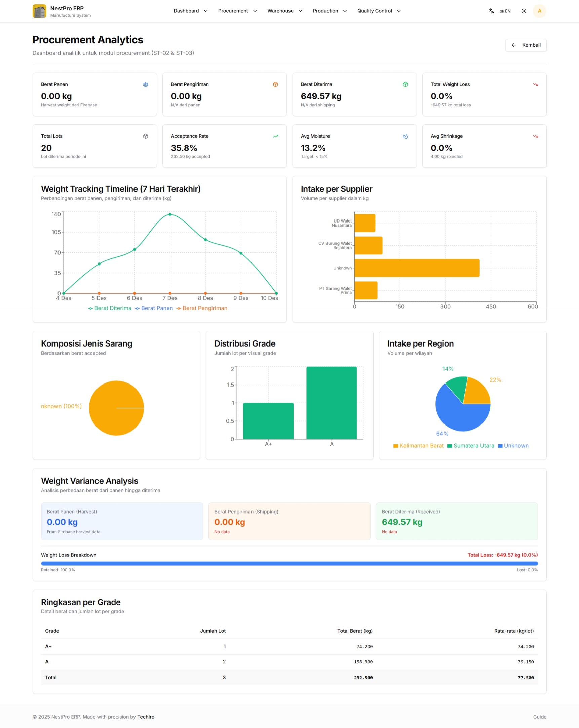Image resolution: width=579 pixels, height=728 pixels.
Task: Open the Techiro link in the footer
Action: click(146, 717)
